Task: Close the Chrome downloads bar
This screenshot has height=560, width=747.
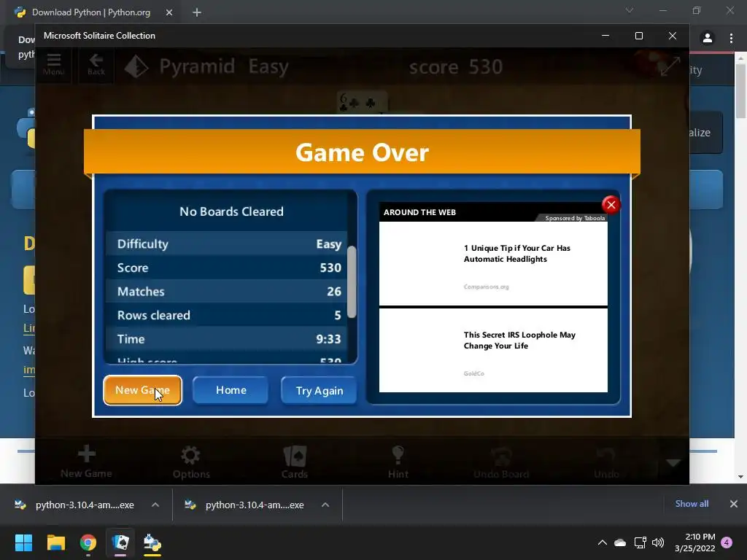Action: pos(734,504)
